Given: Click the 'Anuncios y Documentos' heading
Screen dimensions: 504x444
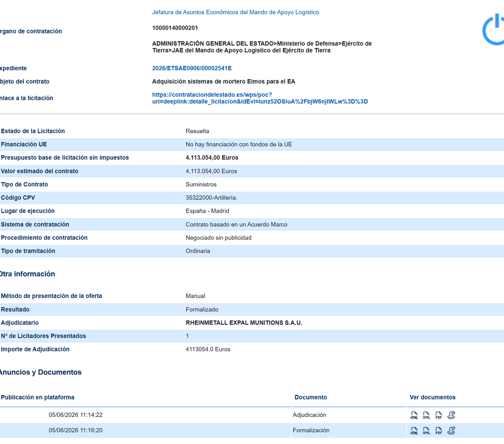Looking at the screenshot, I should click(40, 372).
